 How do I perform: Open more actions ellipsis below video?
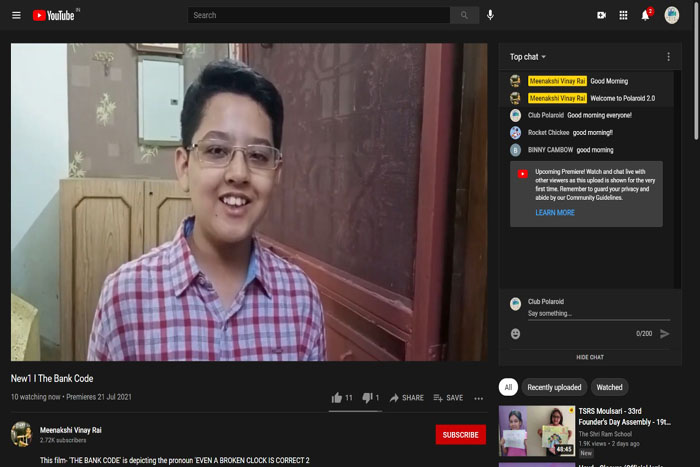479,398
